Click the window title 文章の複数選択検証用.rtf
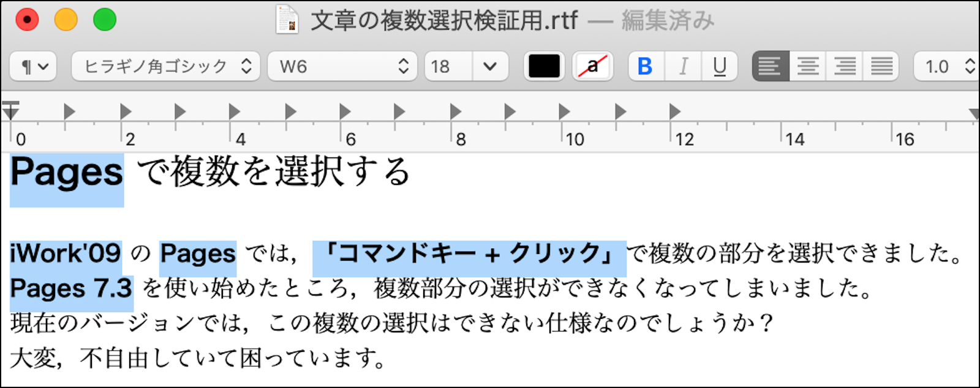 tap(444, 20)
